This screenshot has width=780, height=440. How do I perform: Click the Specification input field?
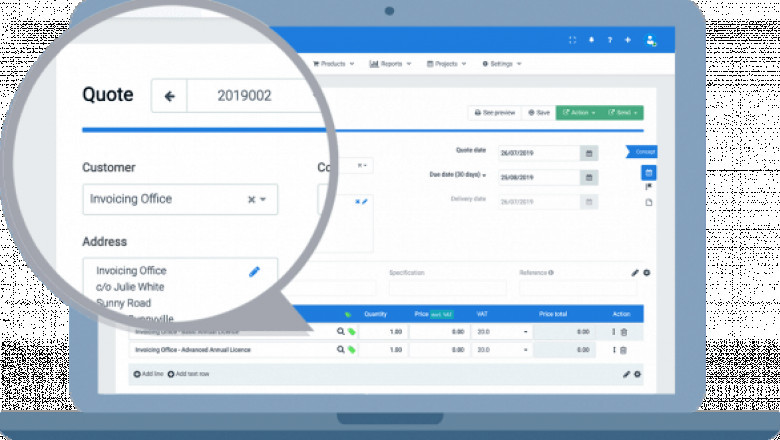point(448,288)
